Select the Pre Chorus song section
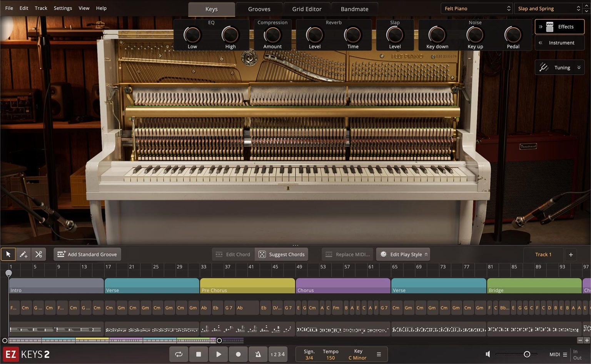Viewport: 591px width, 364px height. 247,286
